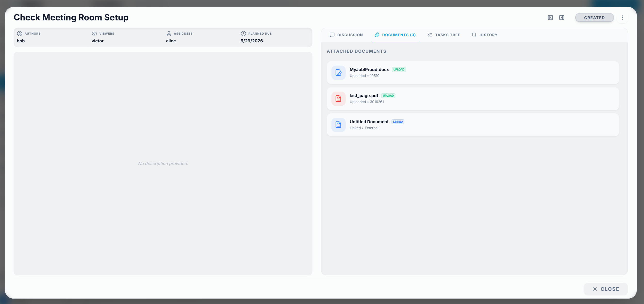This screenshot has height=304, width=644.
Task: Click the 'Linked • External' text
Action: tap(364, 128)
